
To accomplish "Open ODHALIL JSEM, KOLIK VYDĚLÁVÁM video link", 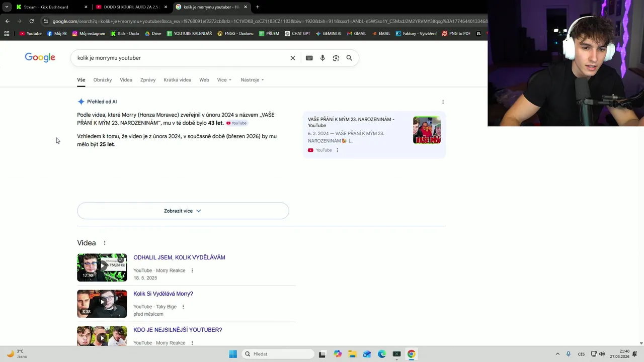I will click(x=179, y=257).
